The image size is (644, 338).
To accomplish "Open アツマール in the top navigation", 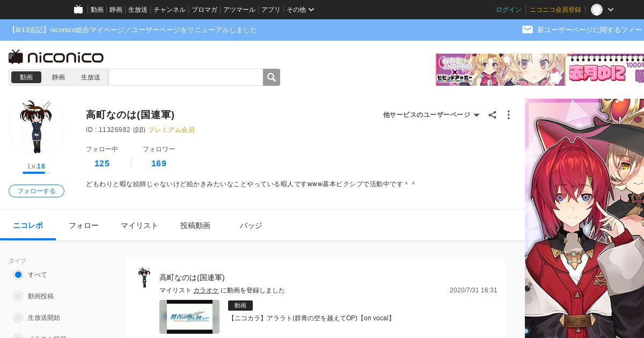I will [239, 10].
